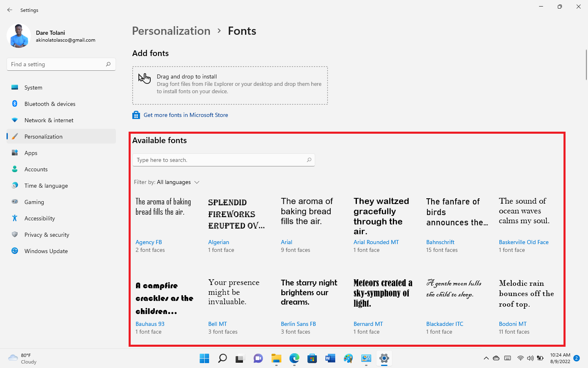Click the OneDrive cloud tray icon
This screenshot has height=368, width=588.
(496, 358)
